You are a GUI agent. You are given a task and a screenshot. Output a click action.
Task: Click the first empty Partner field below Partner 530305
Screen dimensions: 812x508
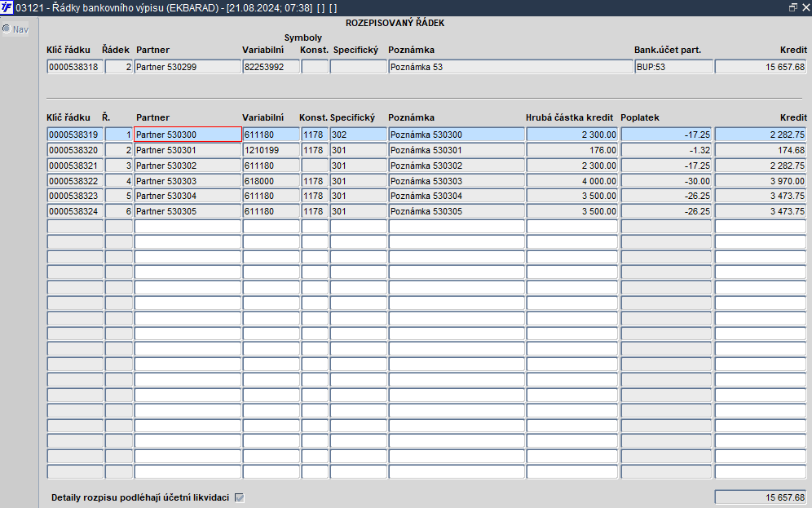(188, 227)
